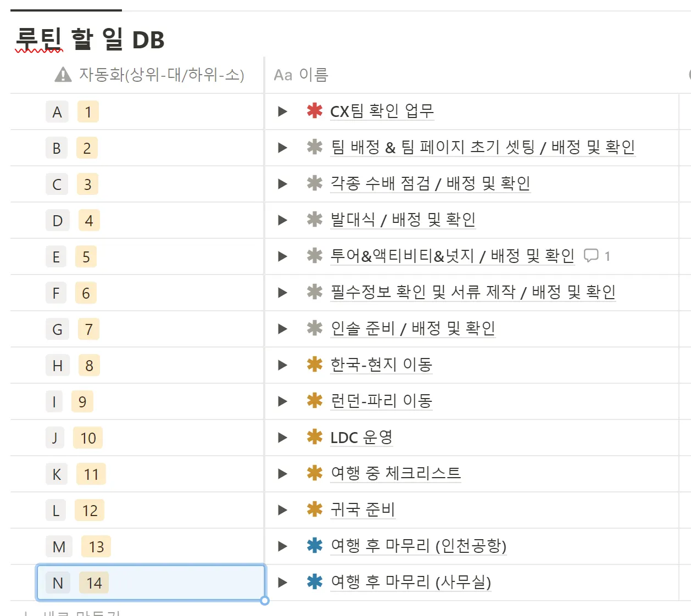Image resolution: width=691 pixels, height=616 pixels.
Task: Expand the 런던-파리 이동 disclosure triangle
Action: point(283,401)
